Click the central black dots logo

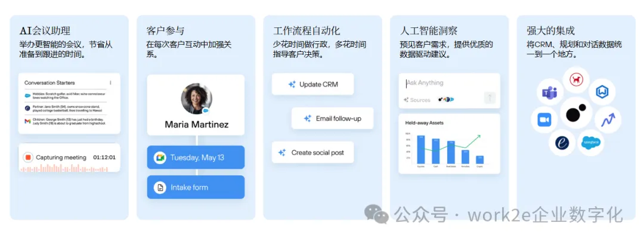pyautogui.click(x=575, y=113)
